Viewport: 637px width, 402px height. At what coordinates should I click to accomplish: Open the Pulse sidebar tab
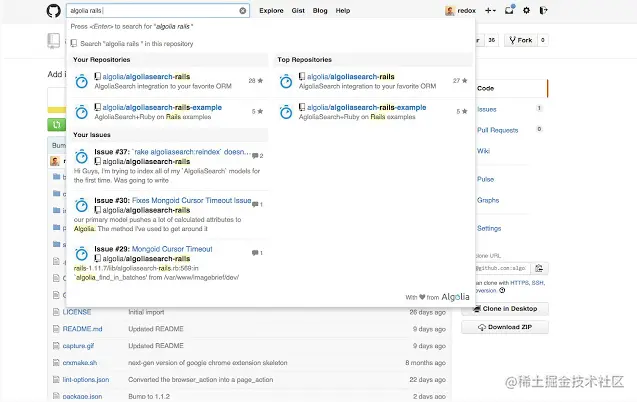click(485, 179)
